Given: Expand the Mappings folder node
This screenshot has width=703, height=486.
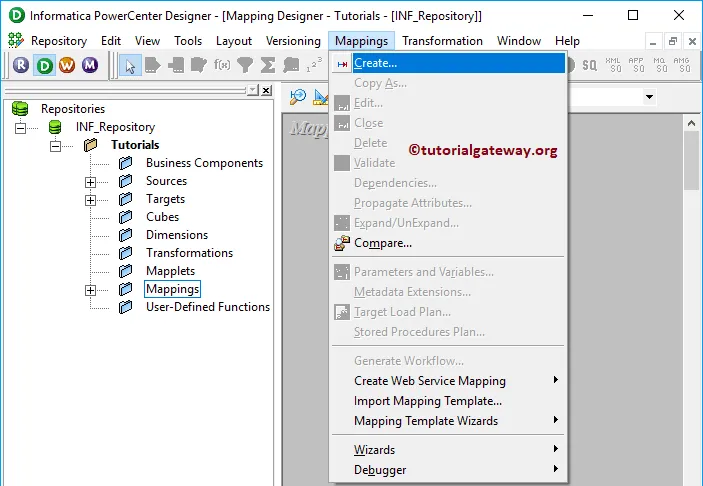Looking at the screenshot, I should (x=90, y=290).
